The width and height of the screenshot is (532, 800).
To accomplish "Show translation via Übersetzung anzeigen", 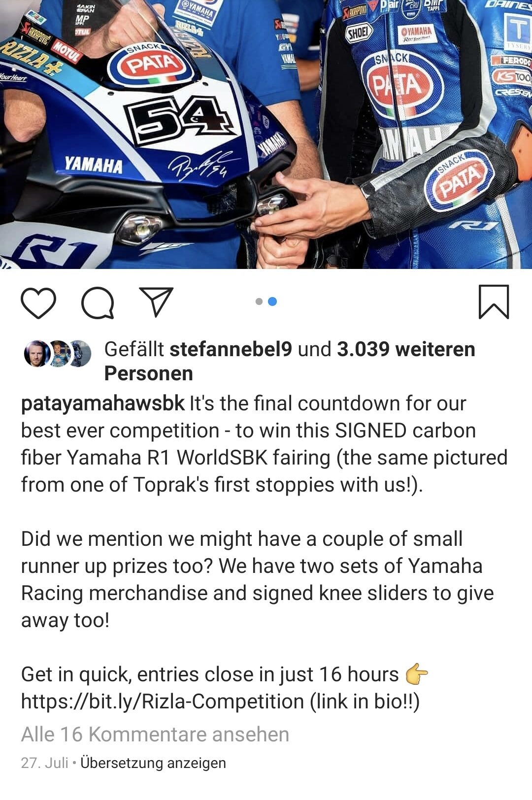I will [153, 763].
